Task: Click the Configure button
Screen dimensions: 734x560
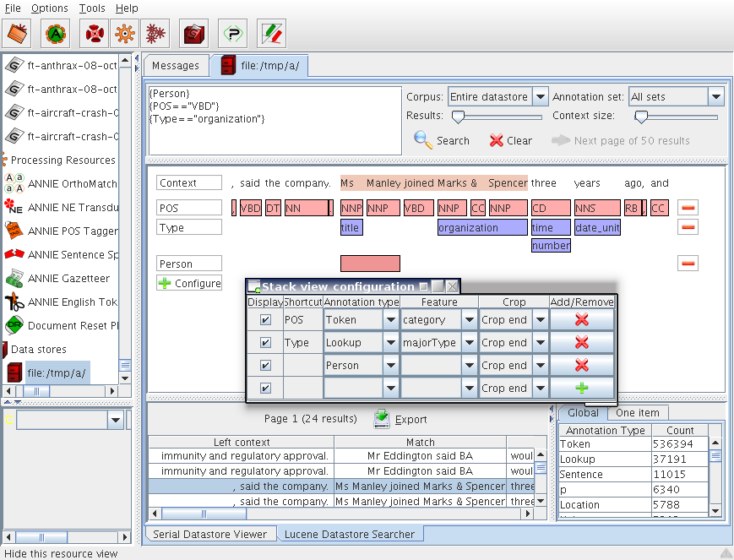Action: click(190, 283)
